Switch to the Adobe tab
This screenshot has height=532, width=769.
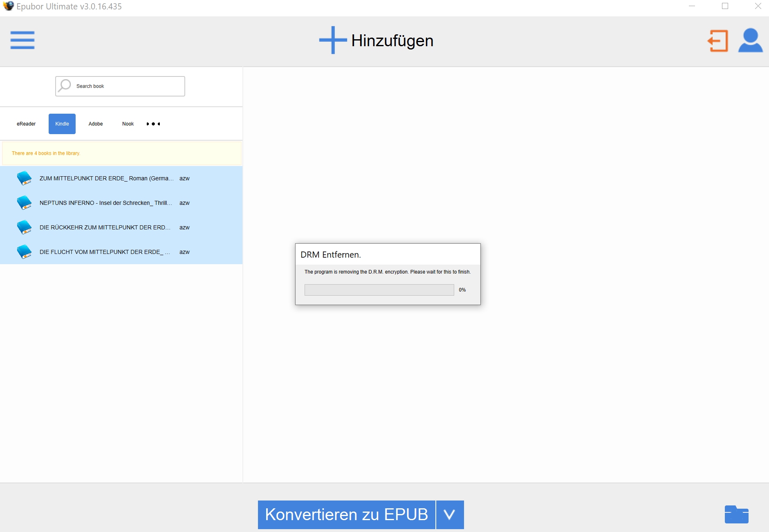click(96, 124)
